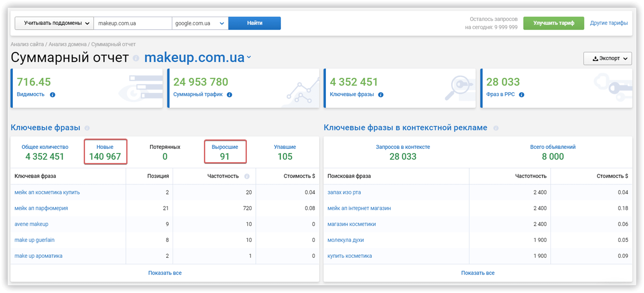Open search phrase купить косметика
Screen dimensions: 644x293
350,256
